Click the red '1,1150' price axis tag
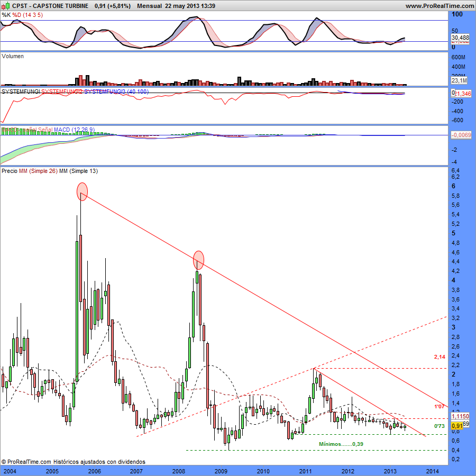Screen dimensions: 476x476 coord(460,416)
